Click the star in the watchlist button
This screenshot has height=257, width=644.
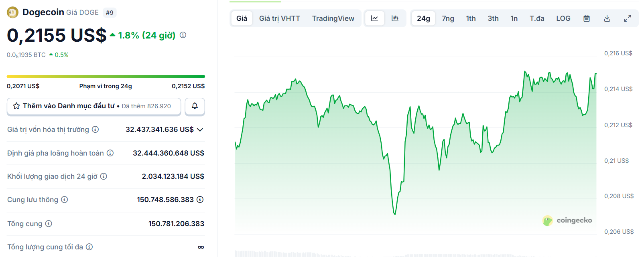[16, 106]
